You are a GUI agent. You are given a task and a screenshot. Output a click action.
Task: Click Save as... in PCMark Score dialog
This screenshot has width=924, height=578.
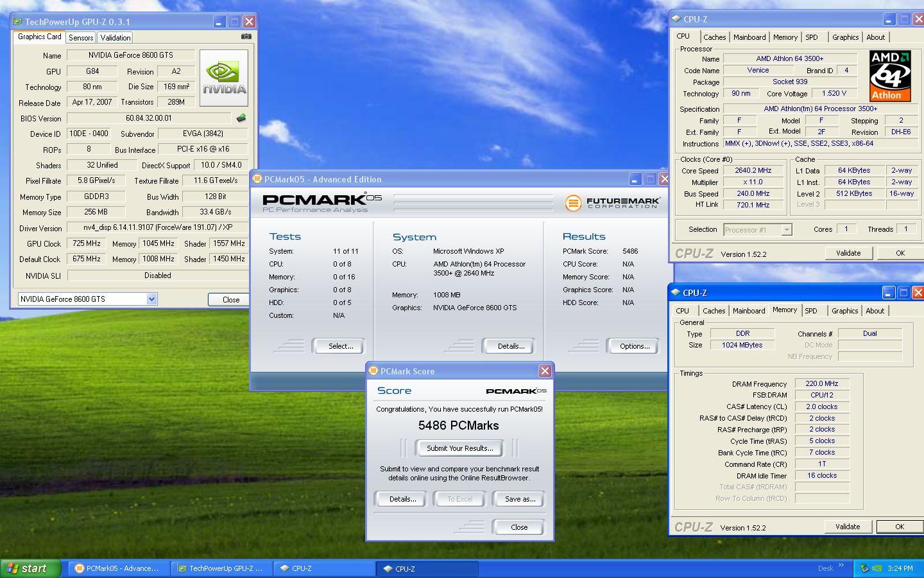point(520,499)
